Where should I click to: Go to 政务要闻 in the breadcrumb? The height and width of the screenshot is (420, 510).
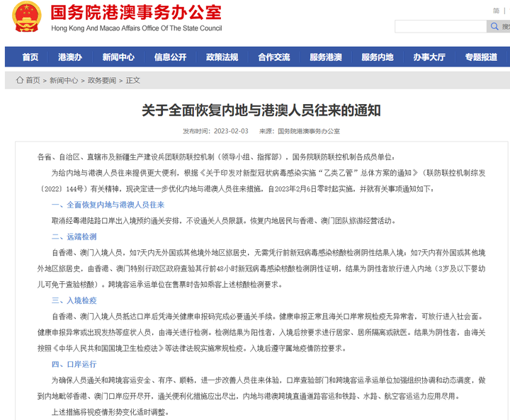point(102,80)
